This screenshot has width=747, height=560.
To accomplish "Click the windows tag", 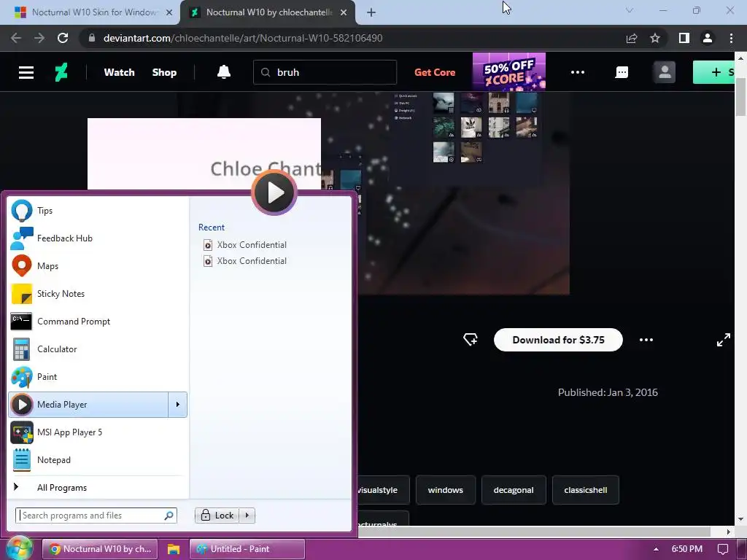I will (446, 490).
